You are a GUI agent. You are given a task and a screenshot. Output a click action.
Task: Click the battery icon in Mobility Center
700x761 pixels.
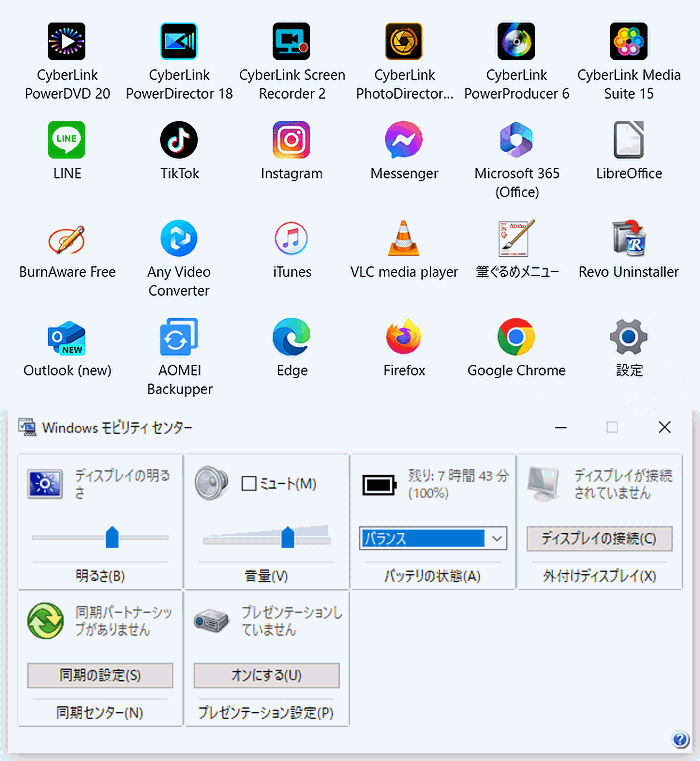(x=379, y=484)
